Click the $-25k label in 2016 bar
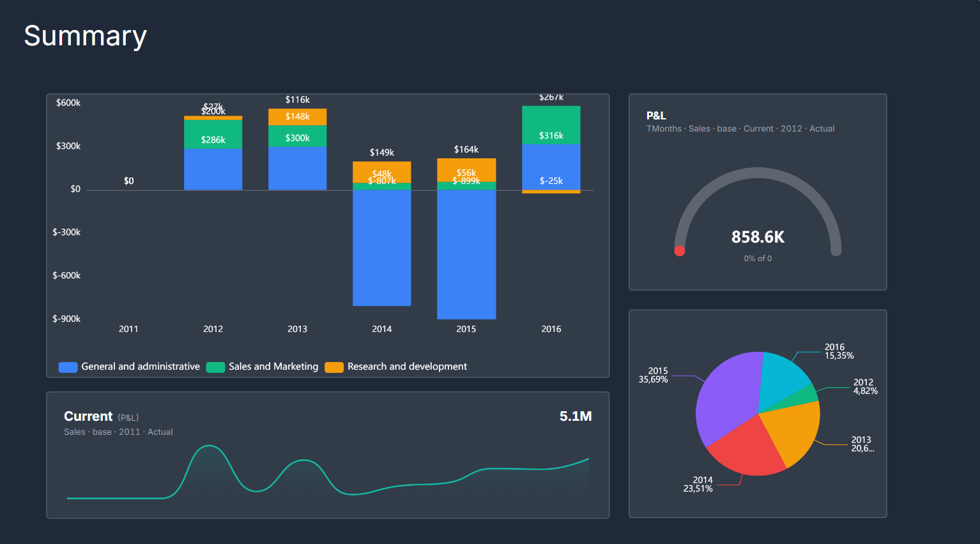 point(551,181)
